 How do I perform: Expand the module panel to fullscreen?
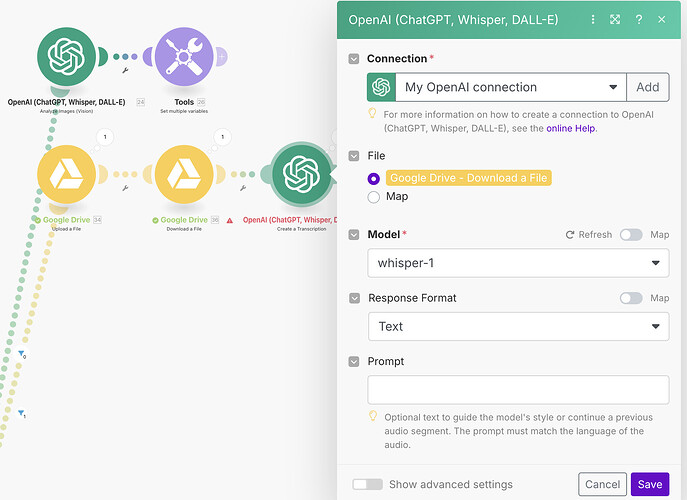pyautogui.click(x=615, y=19)
